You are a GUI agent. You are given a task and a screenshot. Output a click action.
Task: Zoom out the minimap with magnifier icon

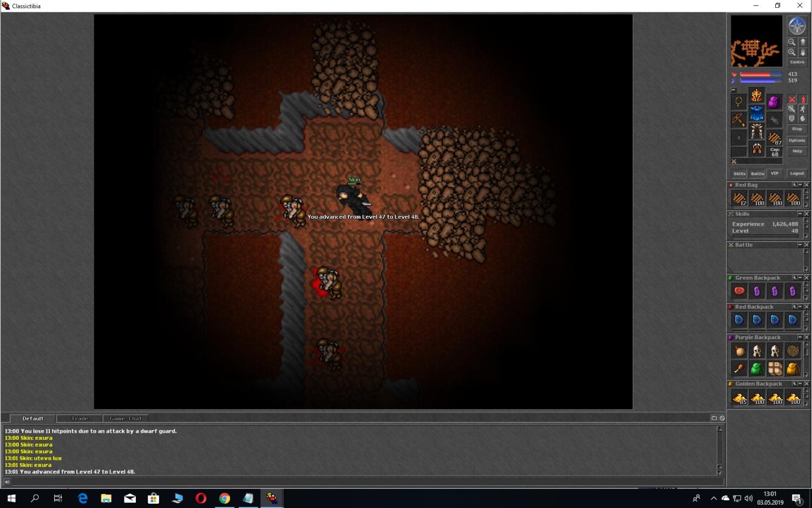pos(792,42)
